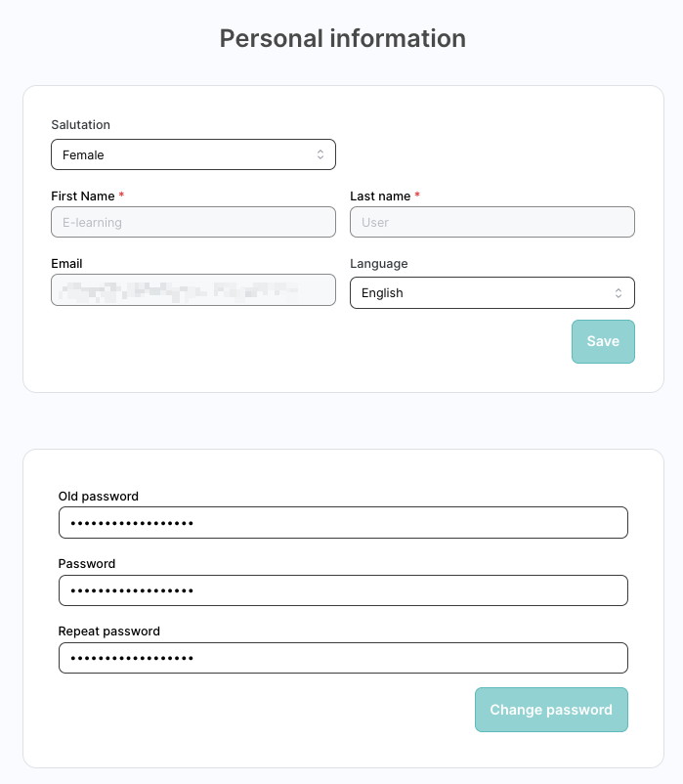Click the Repeat password label
Screen dimensions: 683x784
(108, 631)
